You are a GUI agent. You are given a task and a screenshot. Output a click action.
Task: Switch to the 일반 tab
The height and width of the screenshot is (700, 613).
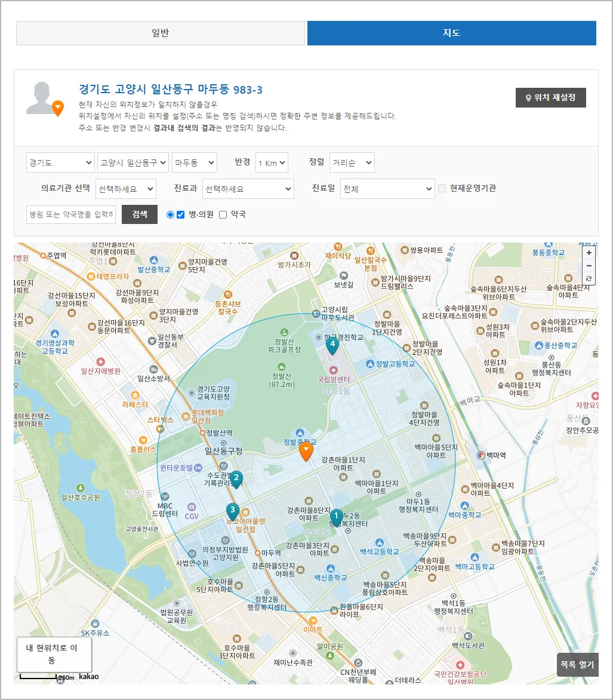click(x=161, y=33)
